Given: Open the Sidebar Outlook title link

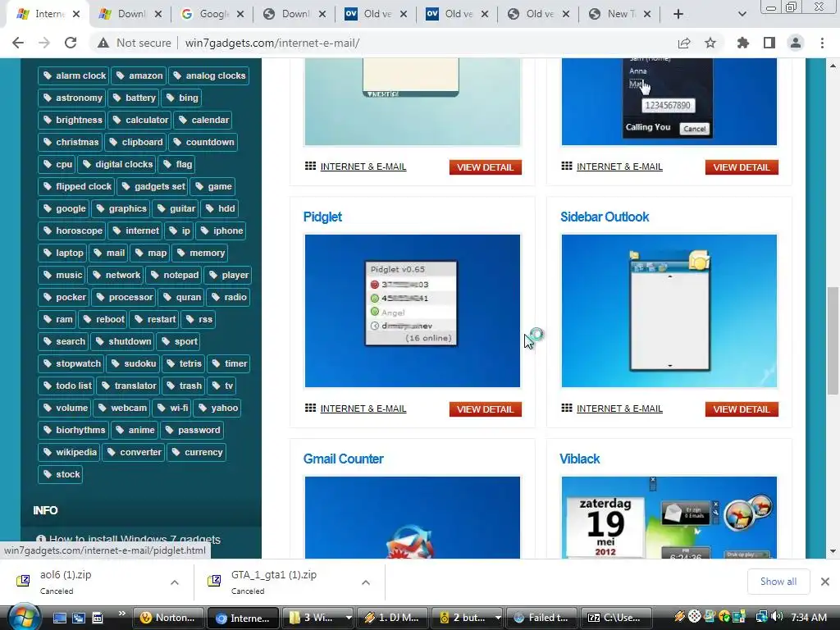Looking at the screenshot, I should coord(605,217).
